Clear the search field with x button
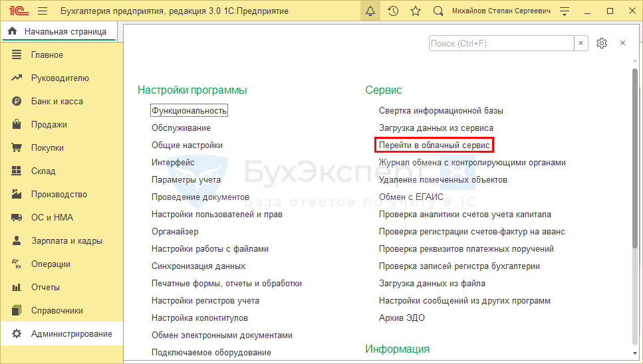The width and height of the screenshot is (643, 364). 580,43
